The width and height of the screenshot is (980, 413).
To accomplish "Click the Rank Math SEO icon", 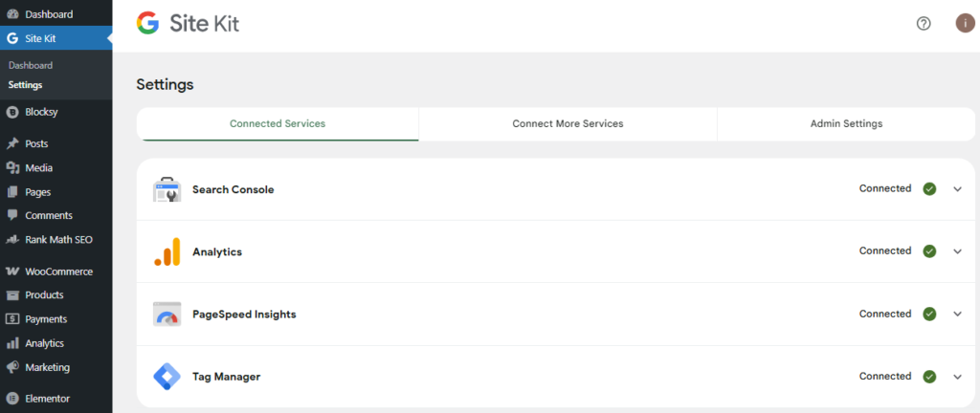I will [x=11, y=240].
